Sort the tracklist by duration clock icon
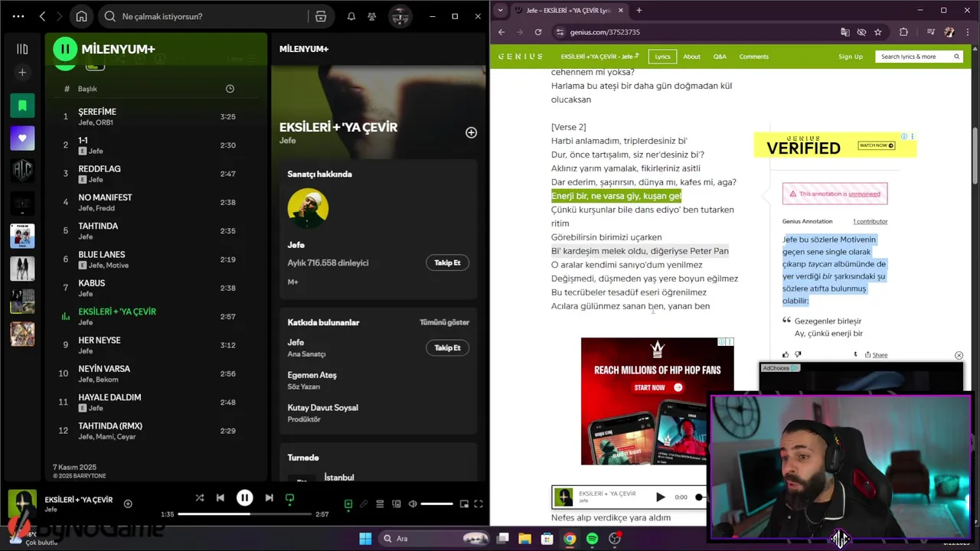 point(230,89)
